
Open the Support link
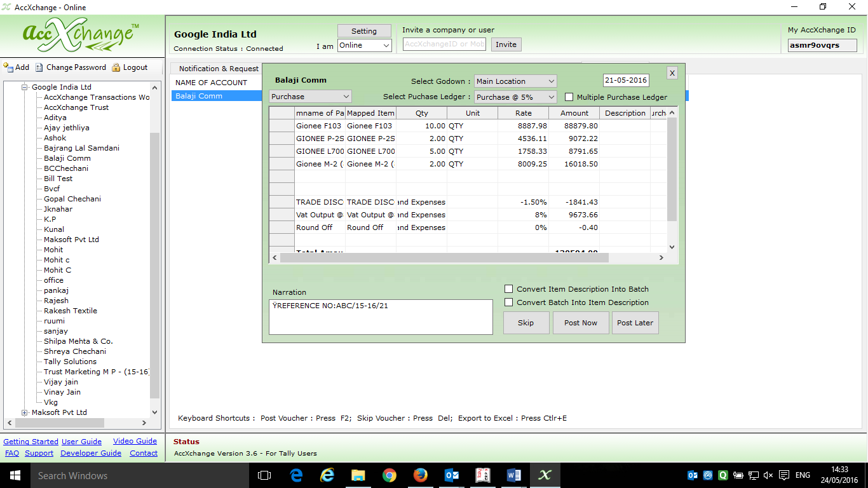click(39, 453)
